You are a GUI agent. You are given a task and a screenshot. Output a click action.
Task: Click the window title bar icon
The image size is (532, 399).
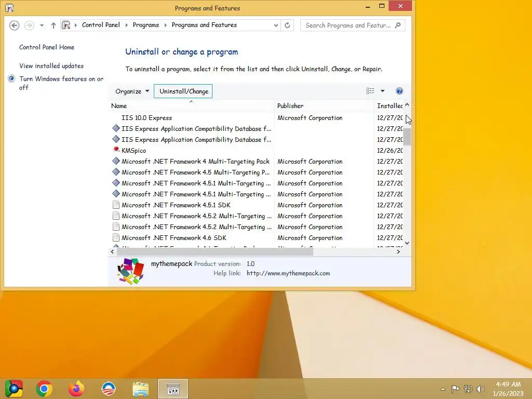click(9, 7)
